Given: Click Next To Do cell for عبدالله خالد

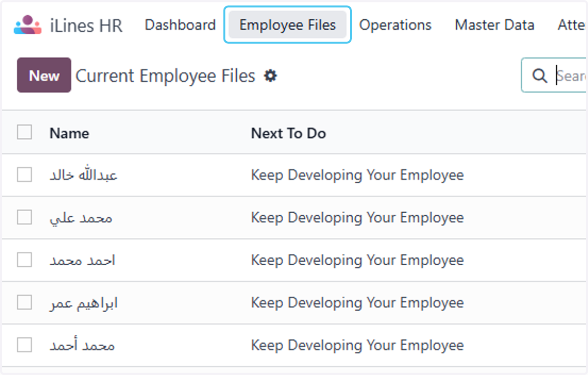Looking at the screenshot, I should [357, 175].
